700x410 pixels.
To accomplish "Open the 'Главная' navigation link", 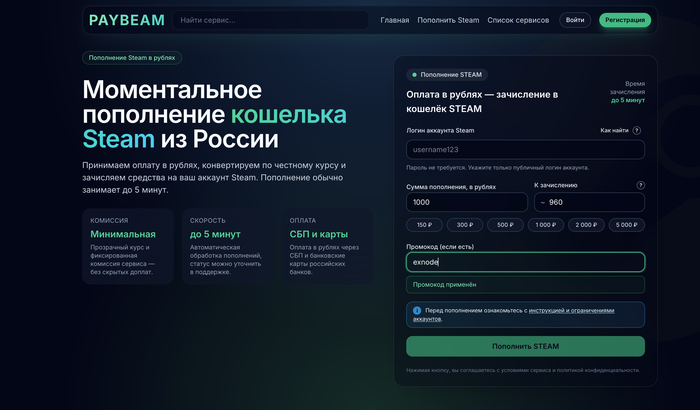I will click(x=395, y=20).
